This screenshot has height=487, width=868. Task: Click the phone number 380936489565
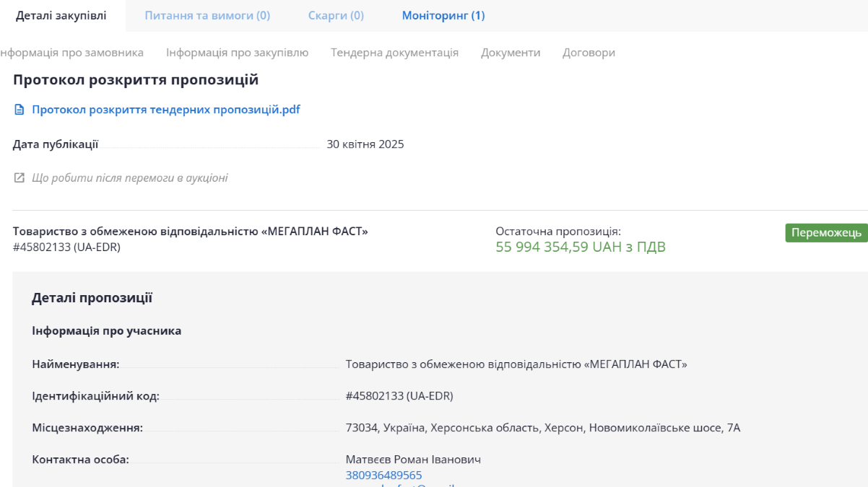pos(383,475)
